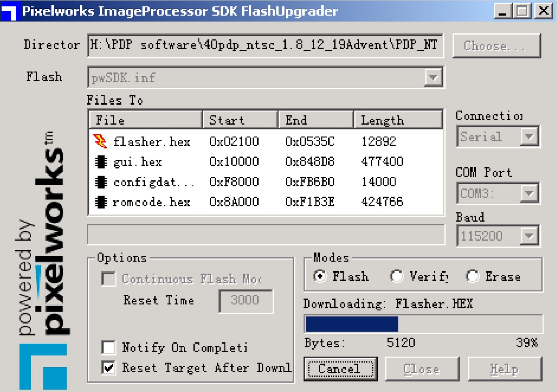Open Help
The image size is (557, 392).
(x=505, y=369)
